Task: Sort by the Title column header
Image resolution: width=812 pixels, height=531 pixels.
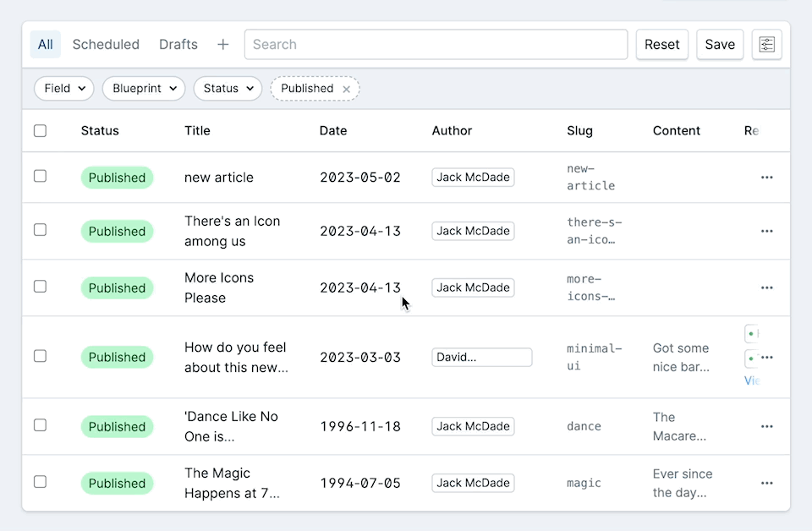Action: [197, 130]
